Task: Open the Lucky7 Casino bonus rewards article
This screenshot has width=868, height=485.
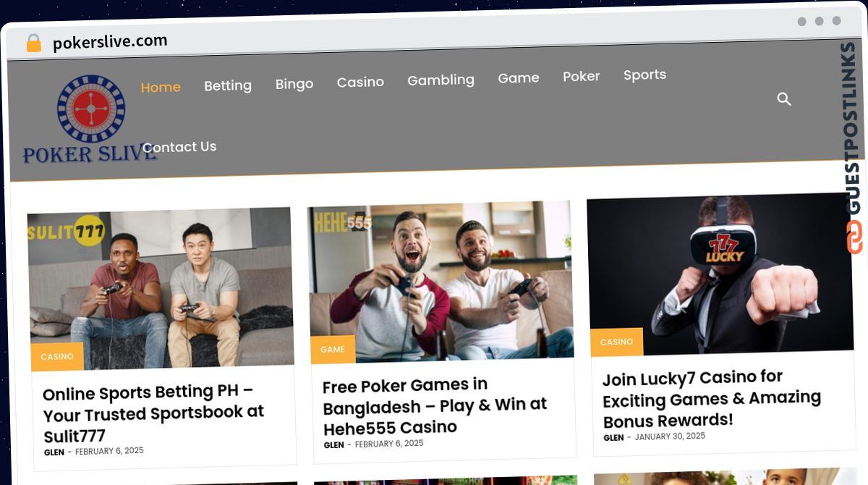Action: tap(712, 399)
